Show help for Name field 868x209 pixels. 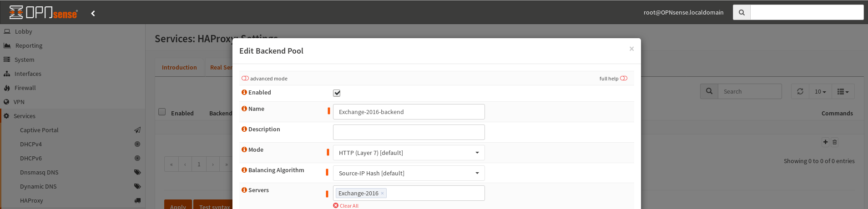(x=244, y=109)
